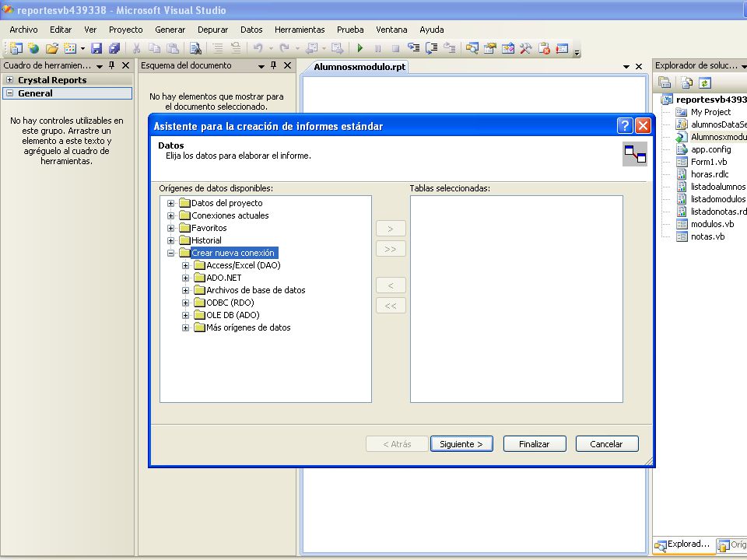Open the Generar menu
Screen dimensions: 747x560
click(170, 30)
